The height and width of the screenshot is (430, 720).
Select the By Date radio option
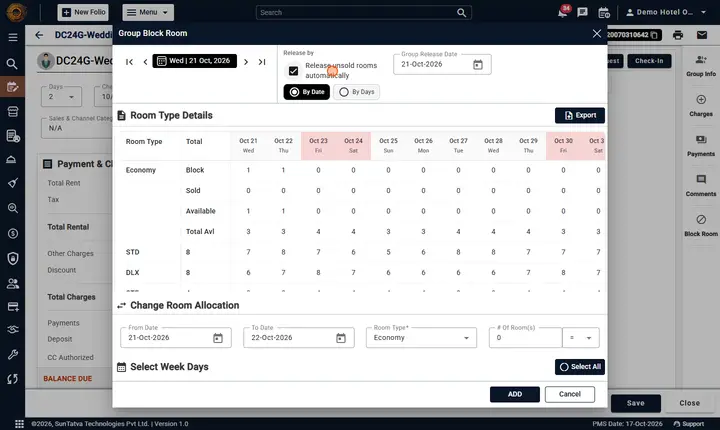(x=307, y=92)
